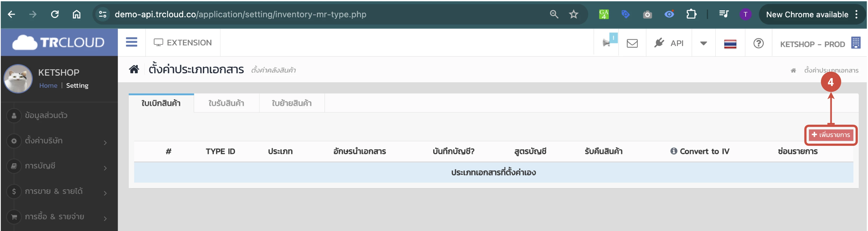Screen dimensions: 868x231
Task: Open the caret dropdown next to API
Action: tap(703, 43)
